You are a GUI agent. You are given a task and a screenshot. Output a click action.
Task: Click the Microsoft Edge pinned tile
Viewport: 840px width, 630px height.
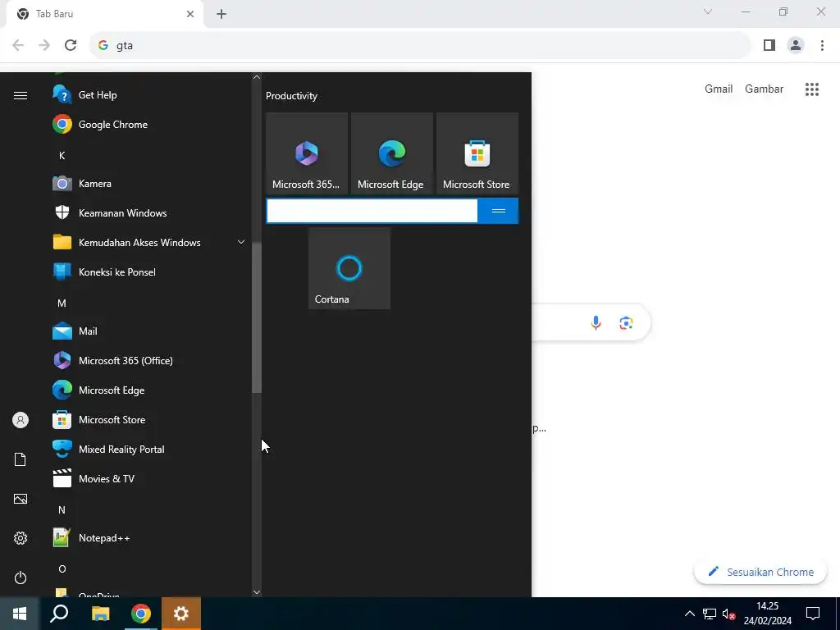[392, 153]
